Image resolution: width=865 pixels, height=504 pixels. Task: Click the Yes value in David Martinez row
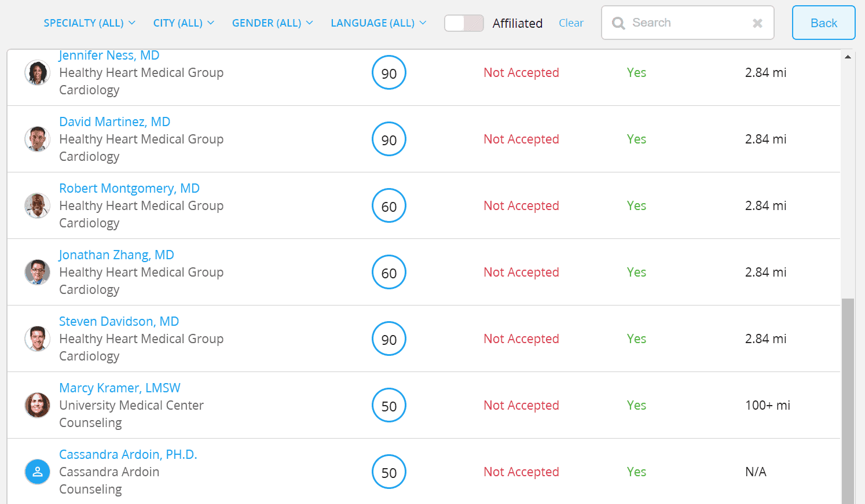pos(636,139)
